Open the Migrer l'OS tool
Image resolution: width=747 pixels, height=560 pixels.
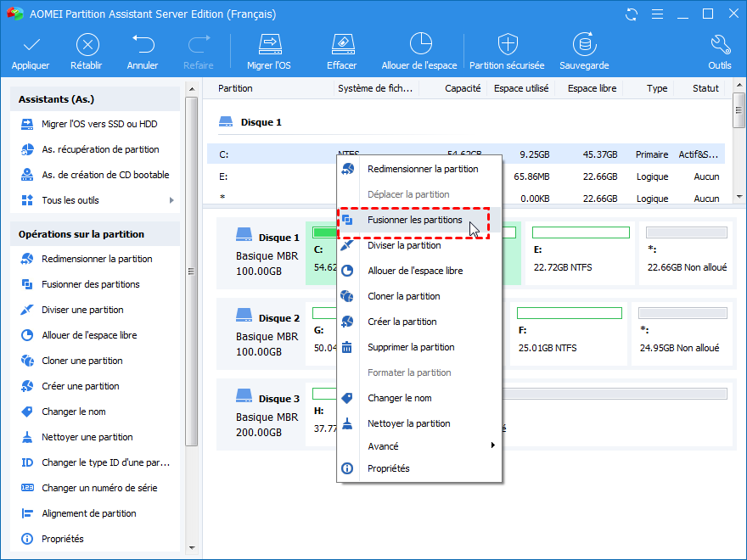click(x=269, y=45)
